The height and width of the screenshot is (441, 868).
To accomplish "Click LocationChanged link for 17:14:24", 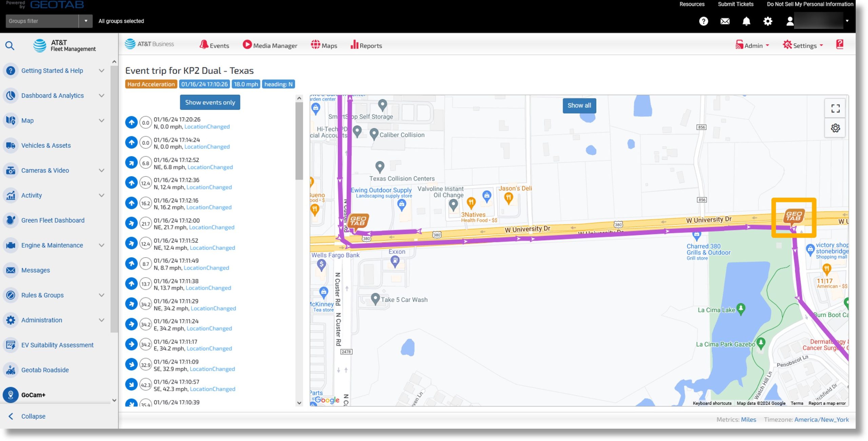I will point(207,147).
